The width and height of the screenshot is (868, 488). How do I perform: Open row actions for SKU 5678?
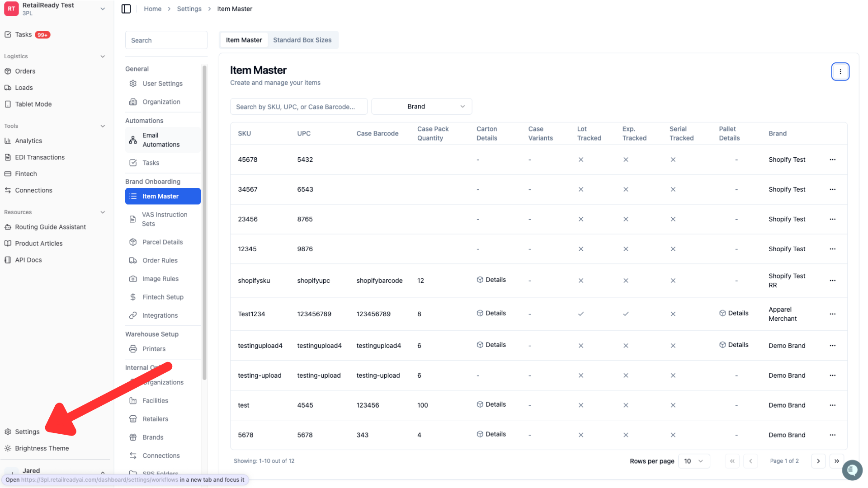tap(832, 435)
